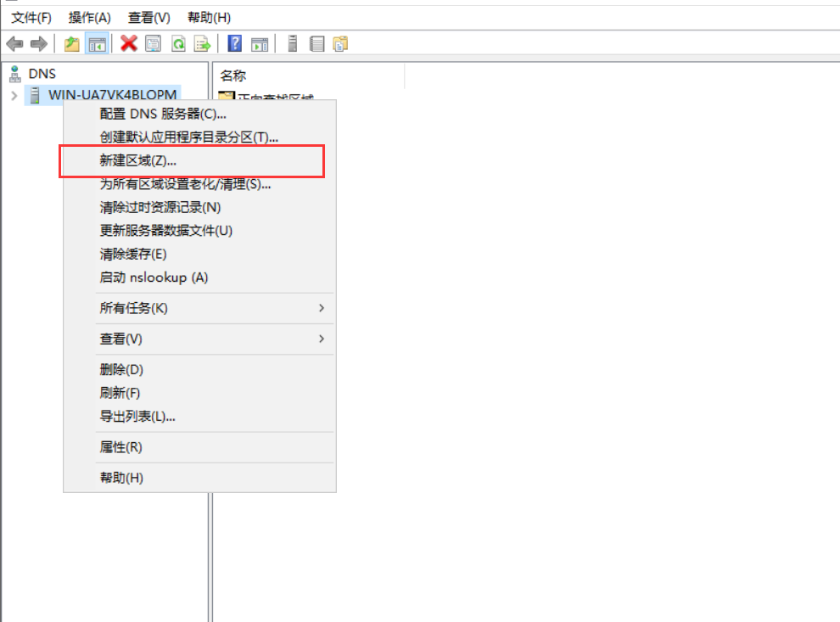Choose 清除过时资源记录(N)
Image resolution: width=840 pixels, height=622 pixels.
click(200, 207)
